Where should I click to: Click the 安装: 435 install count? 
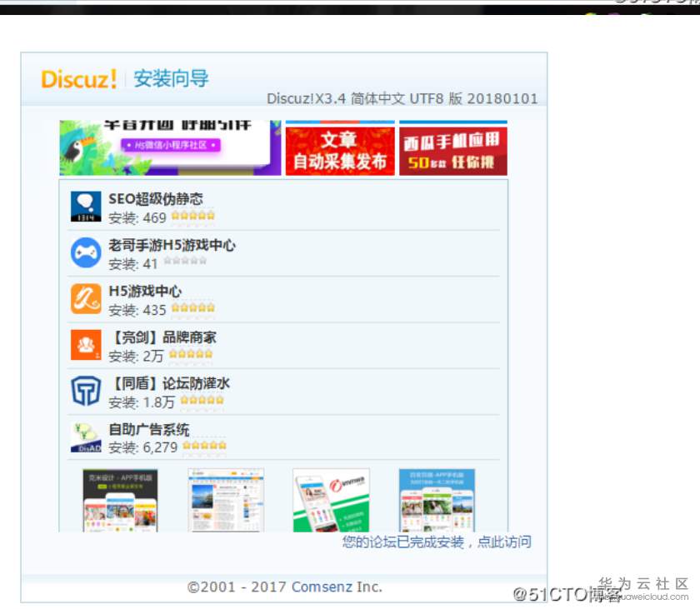(x=137, y=310)
